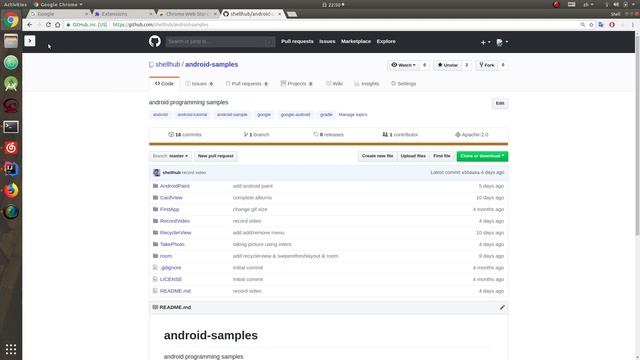640x360 pixels.
Task: Click the new tab button
Action: (291, 14)
